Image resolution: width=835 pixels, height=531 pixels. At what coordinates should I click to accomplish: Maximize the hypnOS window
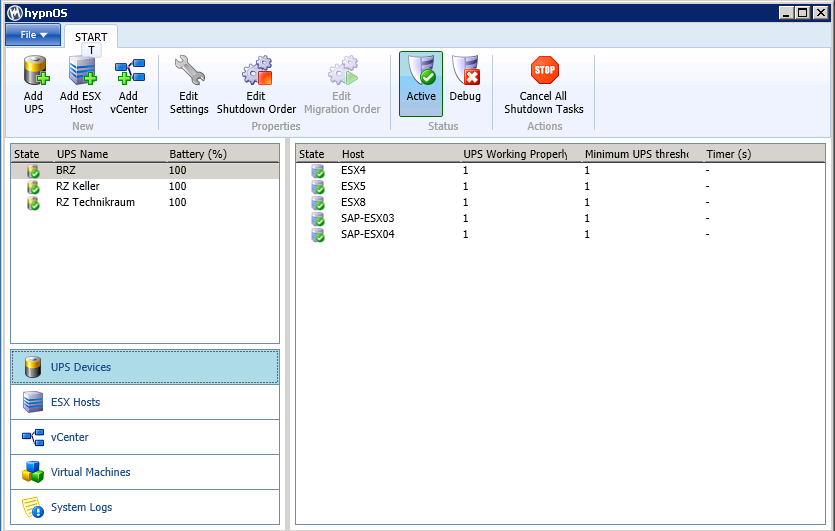(803, 12)
